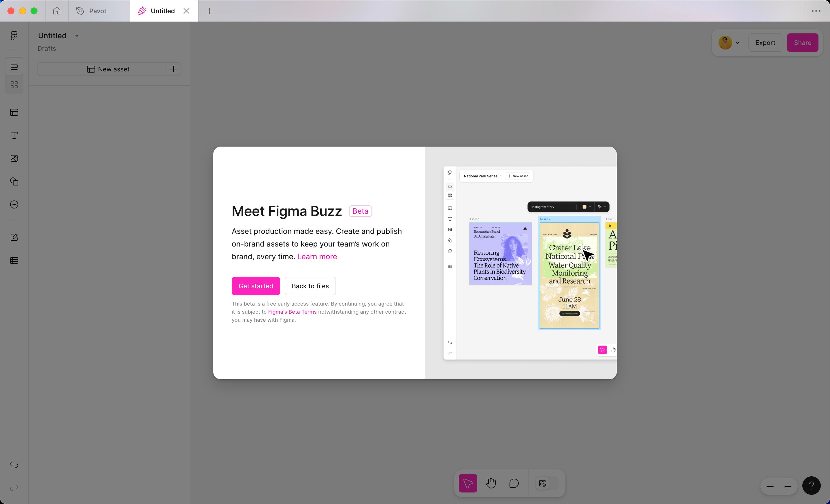
Task: Open the Figma's Beta Terms link
Action: tap(292, 312)
